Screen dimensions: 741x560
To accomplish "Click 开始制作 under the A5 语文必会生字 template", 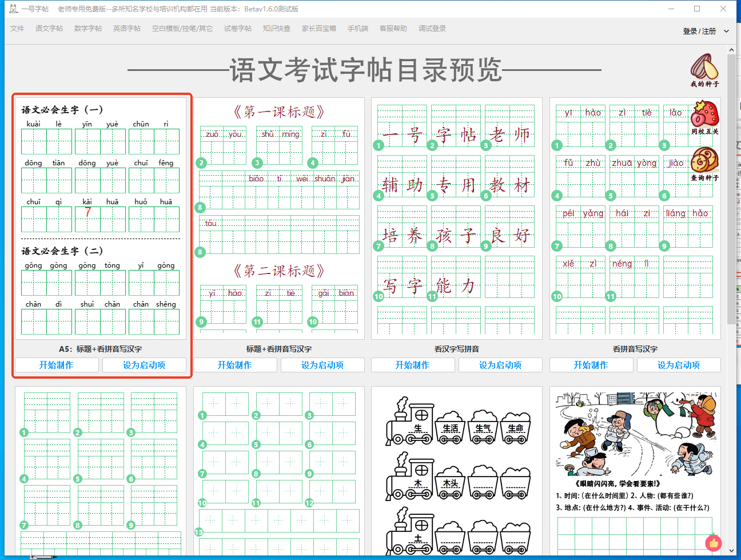I will pos(57,365).
